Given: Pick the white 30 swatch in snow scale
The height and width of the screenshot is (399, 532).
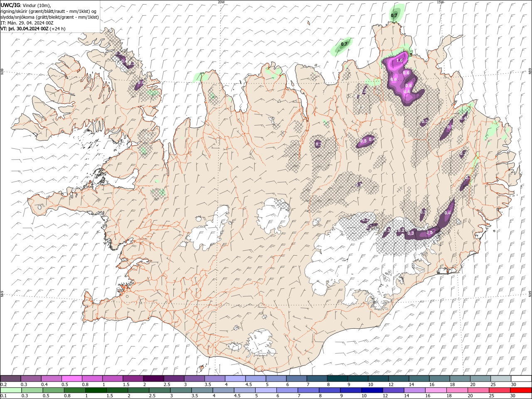Looking at the screenshot, I should click(x=521, y=379).
